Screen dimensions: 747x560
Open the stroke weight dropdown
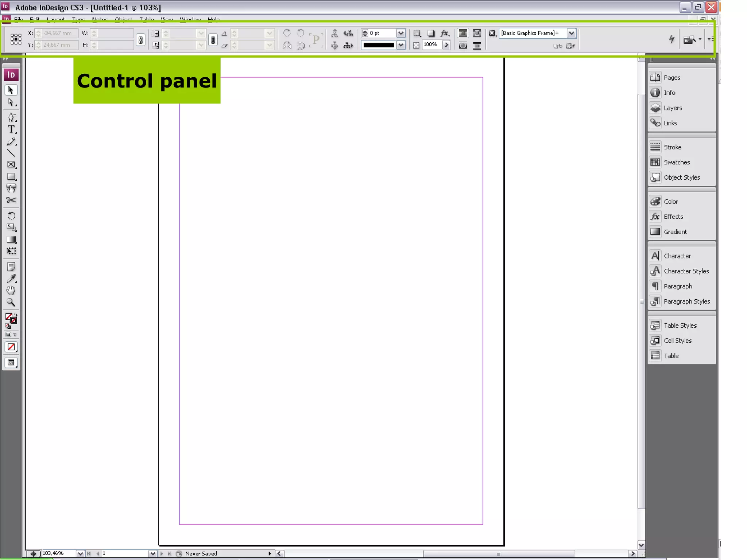pyautogui.click(x=401, y=33)
